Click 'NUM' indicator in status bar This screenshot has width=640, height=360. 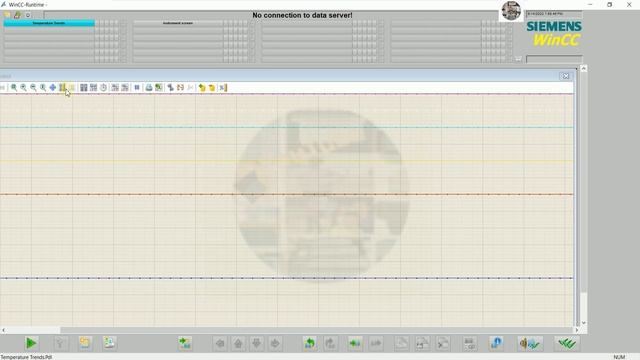[619, 357]
